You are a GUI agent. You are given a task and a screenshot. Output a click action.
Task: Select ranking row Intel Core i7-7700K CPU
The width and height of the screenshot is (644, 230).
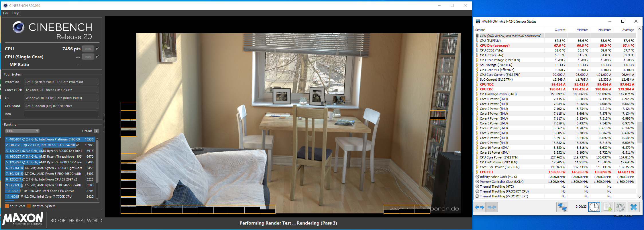50,197
